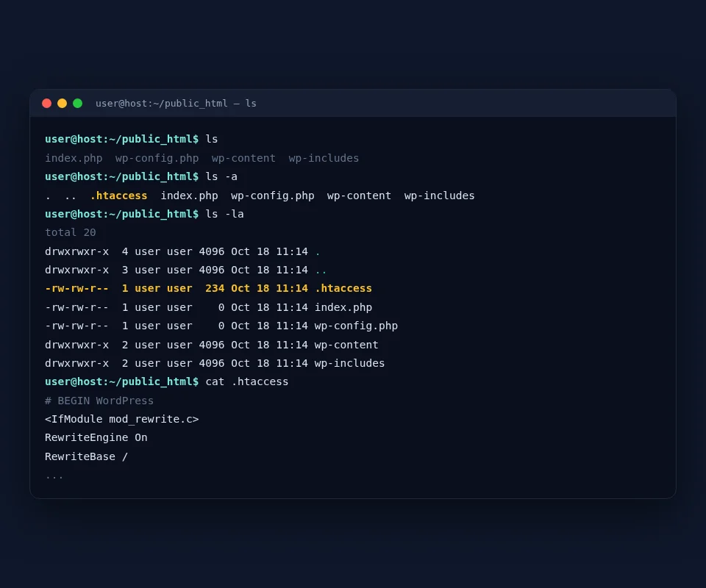
Task: Click the "ls -a" command text
Action: [x=221, y=177]
